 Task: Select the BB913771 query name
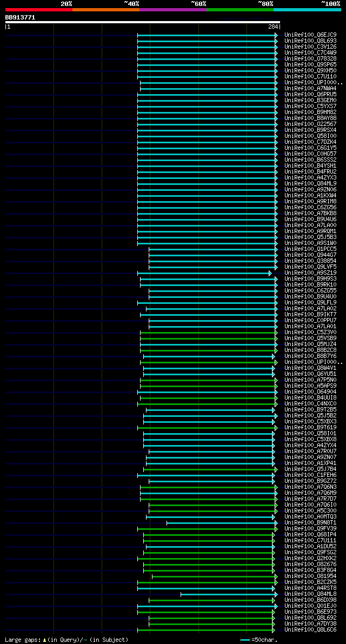pos(20,17)
